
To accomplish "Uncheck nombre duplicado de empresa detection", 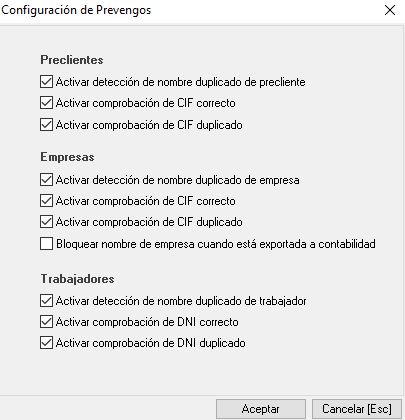I will (46, 180).
